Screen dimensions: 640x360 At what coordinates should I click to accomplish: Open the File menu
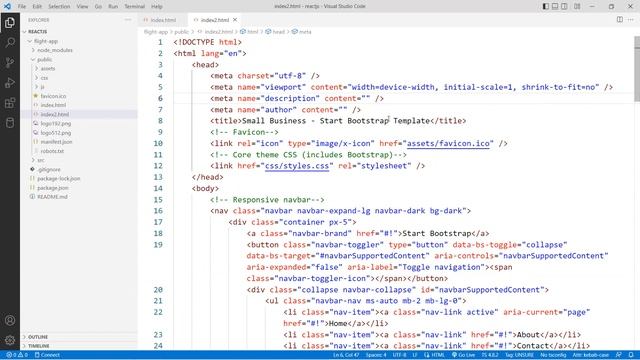(22, 7)
